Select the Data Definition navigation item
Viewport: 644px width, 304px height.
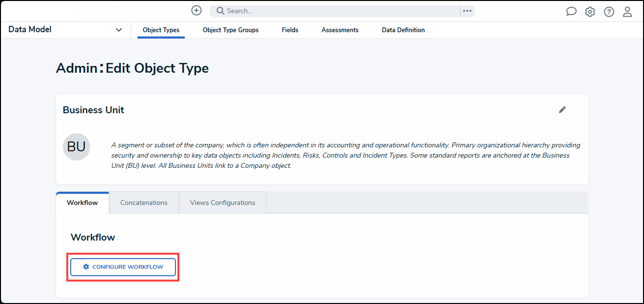pos(403,30)
